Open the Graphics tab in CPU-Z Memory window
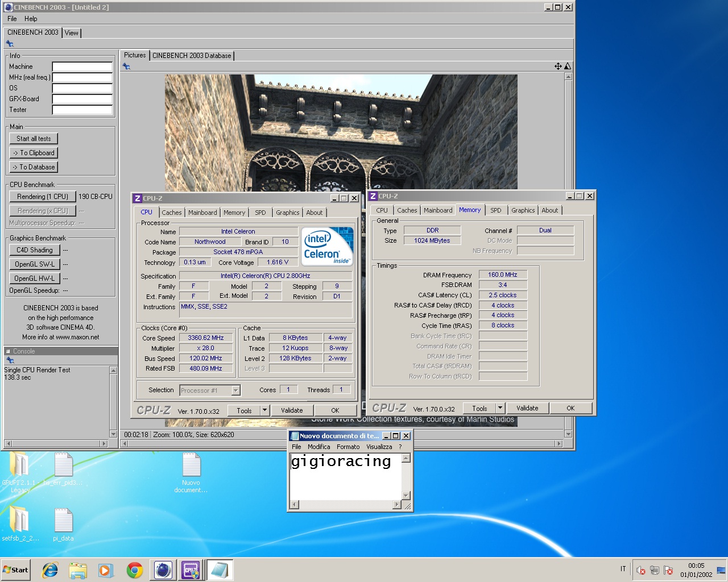 point(523,210)
